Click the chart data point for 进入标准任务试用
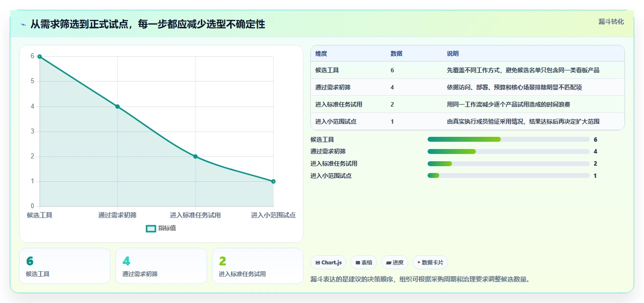This screenshot has height=303, width=644. [x=195, y=156]
